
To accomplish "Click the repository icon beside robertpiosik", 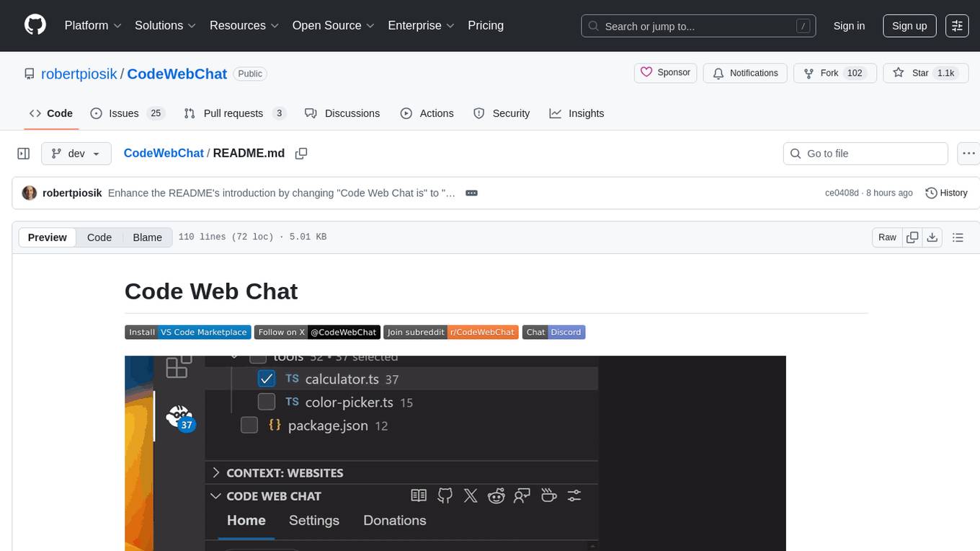I will [29, 74].
